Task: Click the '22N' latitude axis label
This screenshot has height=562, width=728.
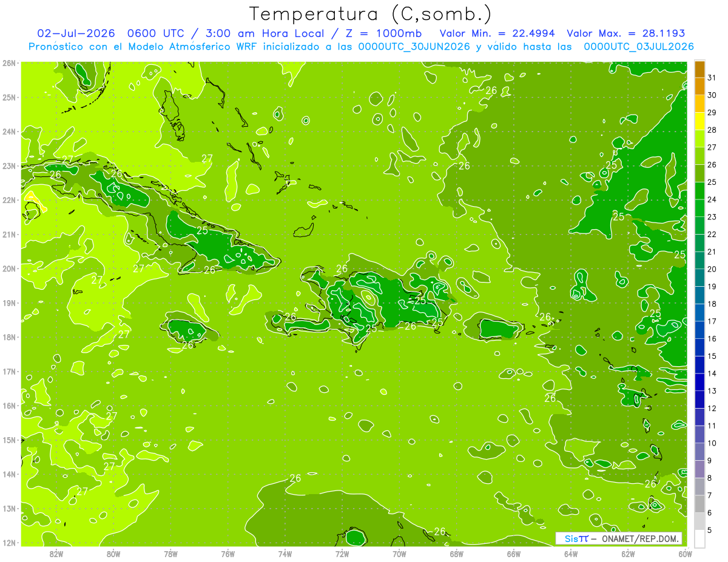Action: pyautogui.click(x=8, y=200)
